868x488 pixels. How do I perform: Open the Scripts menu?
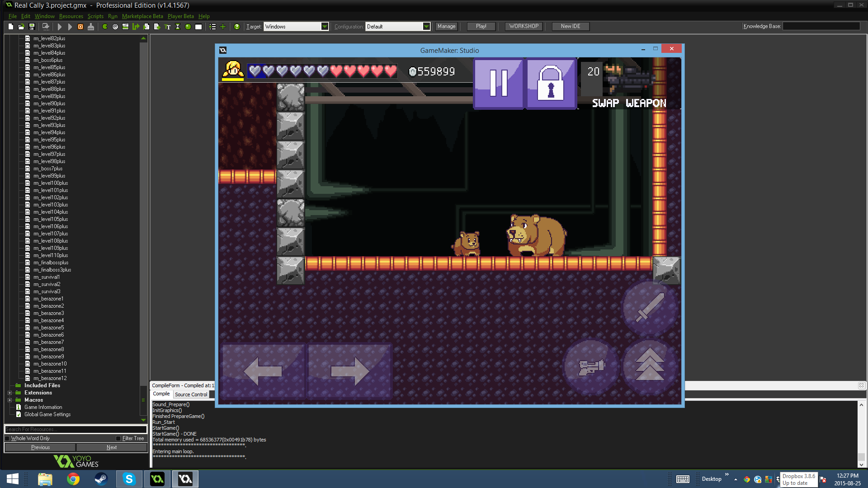coord(95,16)
